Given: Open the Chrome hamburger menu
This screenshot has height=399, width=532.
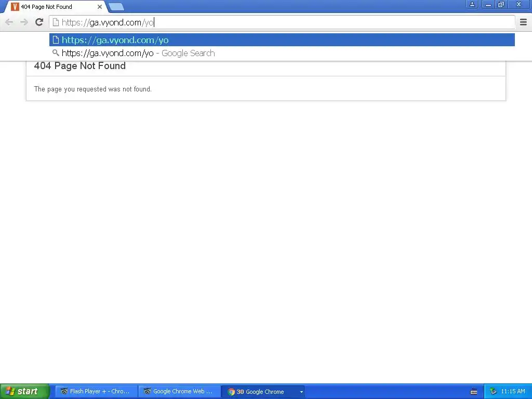Looking at the screenshot, I should coord(523,22).
